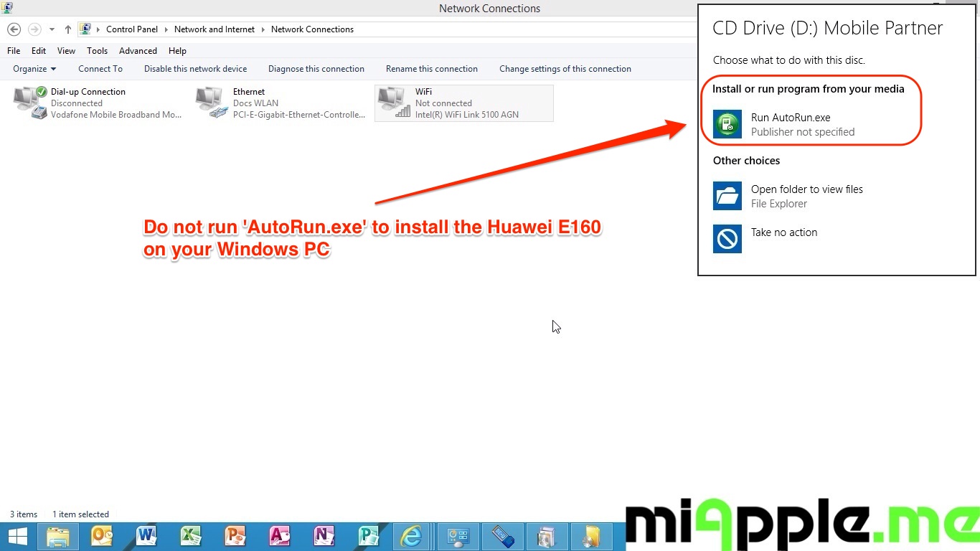
Task: Open the Windows Start button
Action: pos(18,537)
